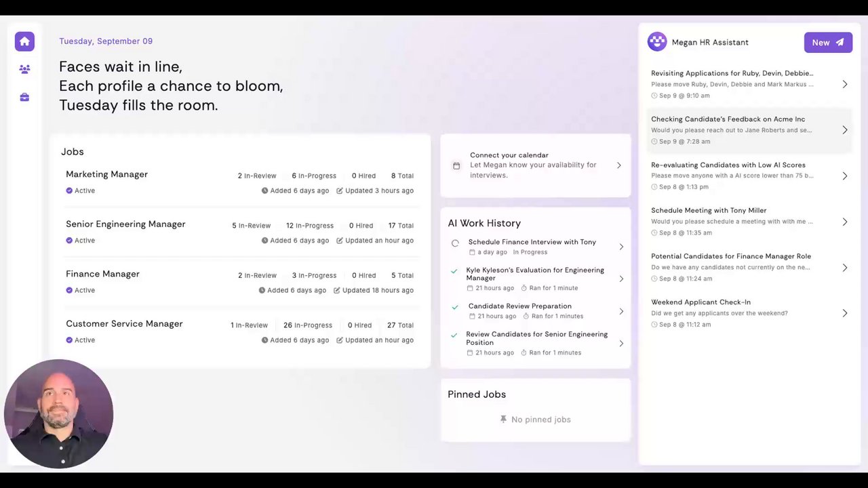
Task: Expand the Connect your calendar chevron
Action: [x=618, y=165]
